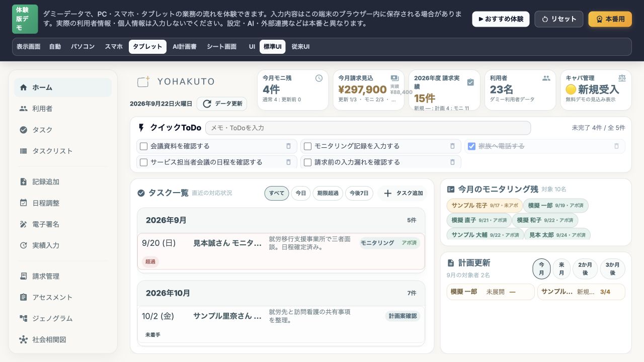The width and height of the screenshot is (644, 362).
Task: Open the ホーム sidebar item
Action: [x=63, y=87]
